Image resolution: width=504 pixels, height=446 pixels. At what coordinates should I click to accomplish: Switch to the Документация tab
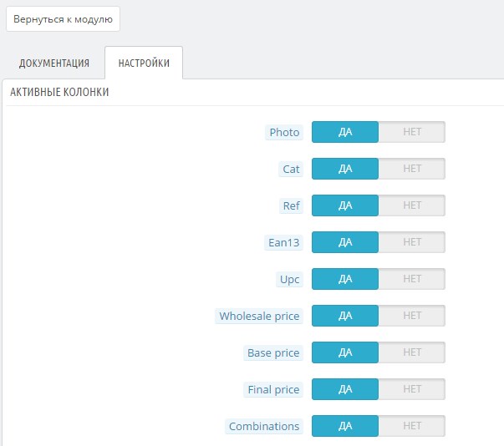(54, 63)
